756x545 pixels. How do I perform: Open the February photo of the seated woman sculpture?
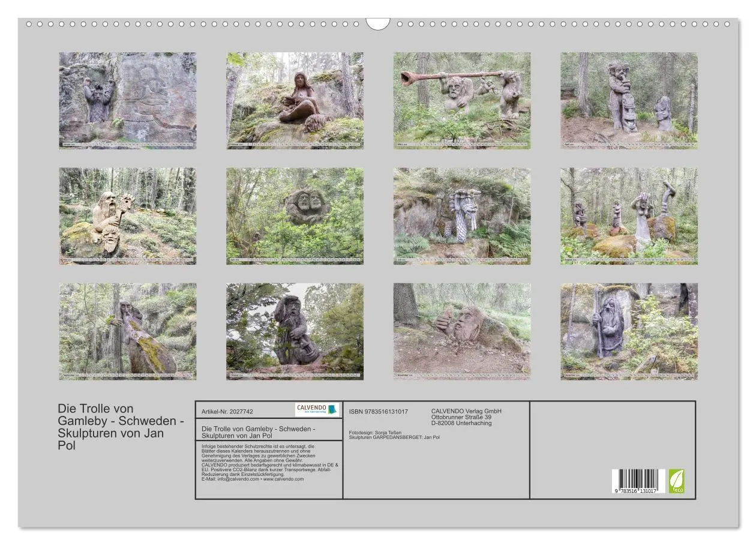[295, 101]
